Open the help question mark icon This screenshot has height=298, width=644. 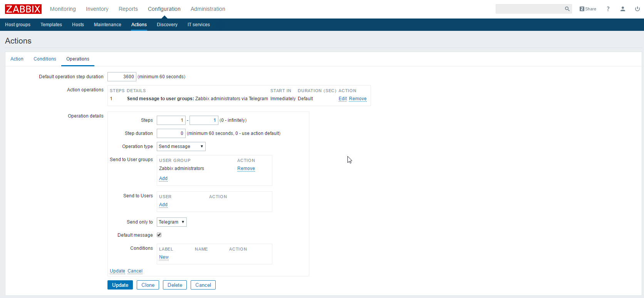[608, 9]
